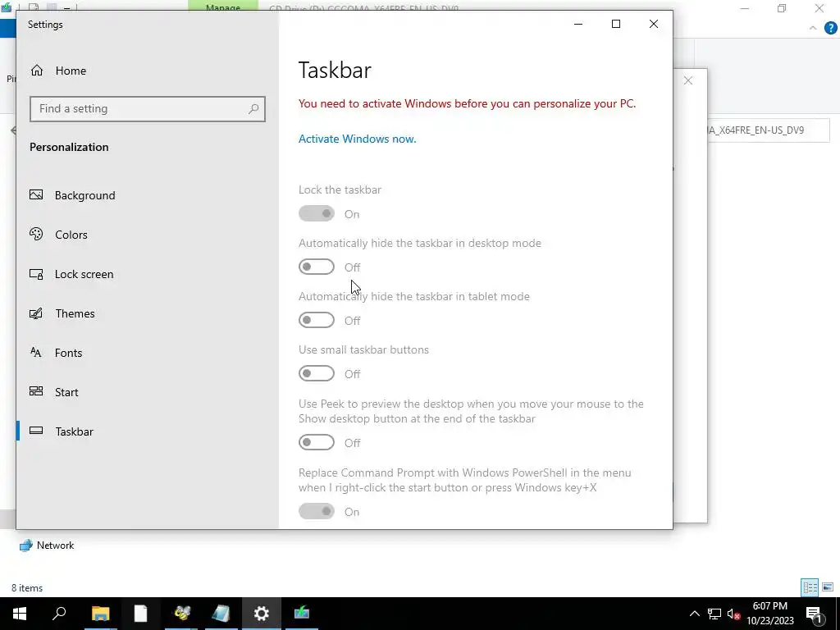This screenshot has height=630, width=840.
Task: Click the notepad-style app icon in taskbar
Action: (221, 614)
